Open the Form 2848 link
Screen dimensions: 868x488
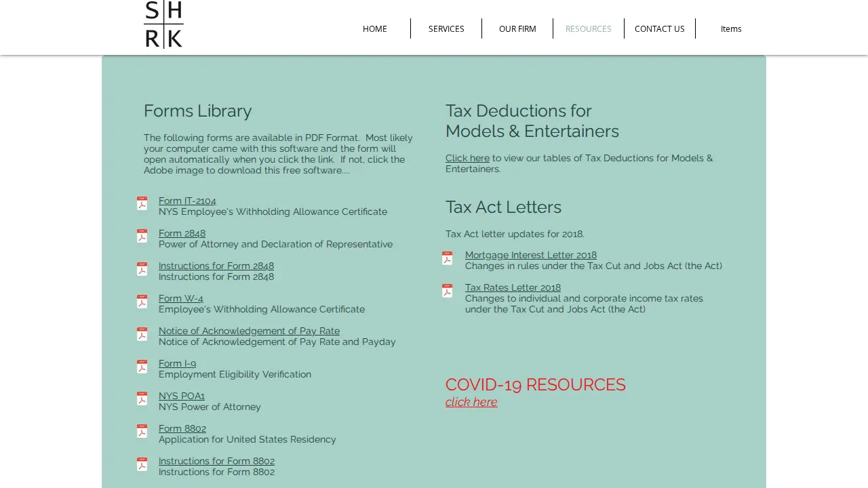pos(182,233)
